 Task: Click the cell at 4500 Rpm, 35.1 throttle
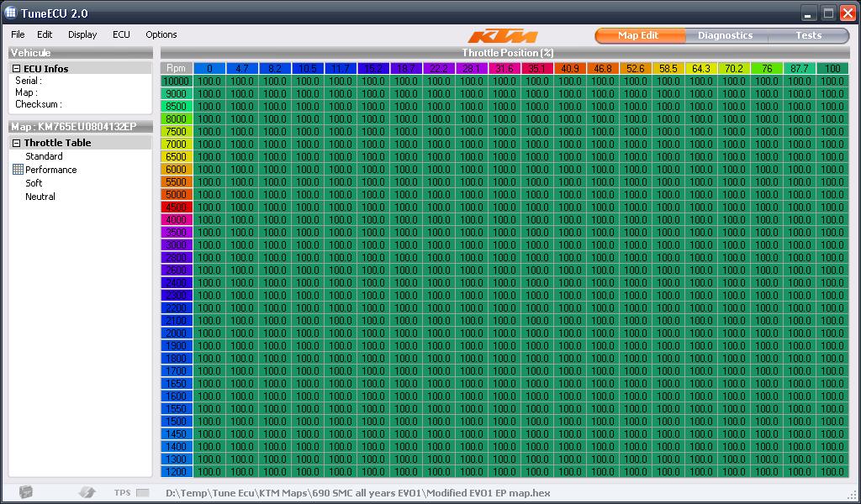[x=537, y=207]
